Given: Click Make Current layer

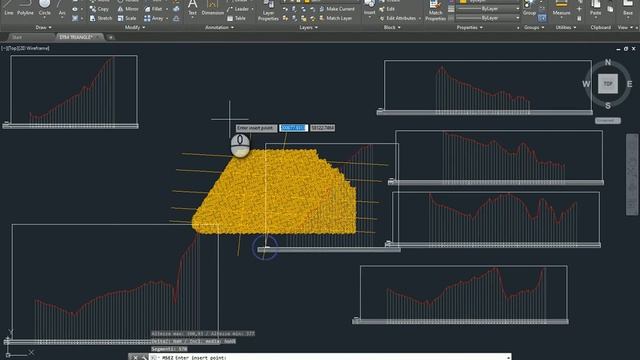Looking at the screenshot, I should [x=337, y=9].
